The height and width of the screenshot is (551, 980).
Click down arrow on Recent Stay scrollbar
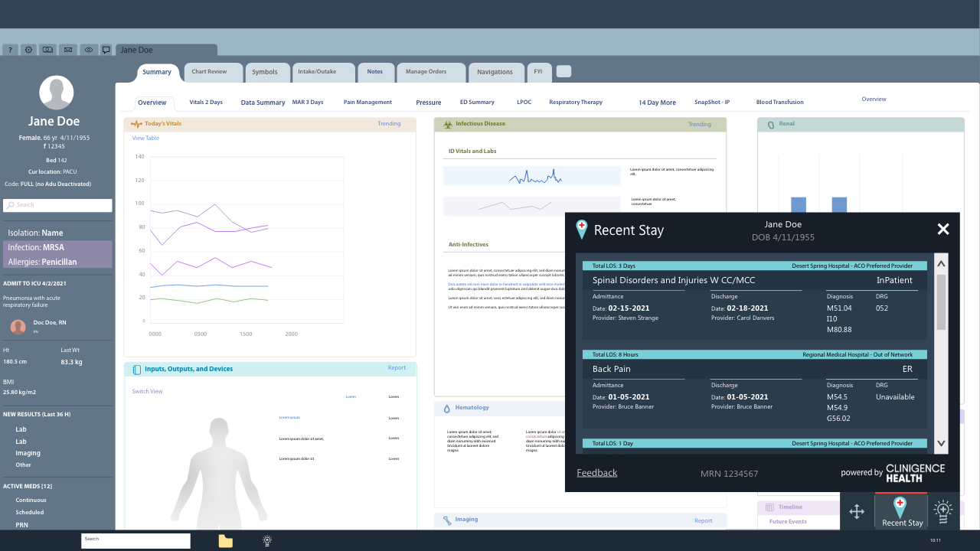pyautogui.click(x=941, y=444)
